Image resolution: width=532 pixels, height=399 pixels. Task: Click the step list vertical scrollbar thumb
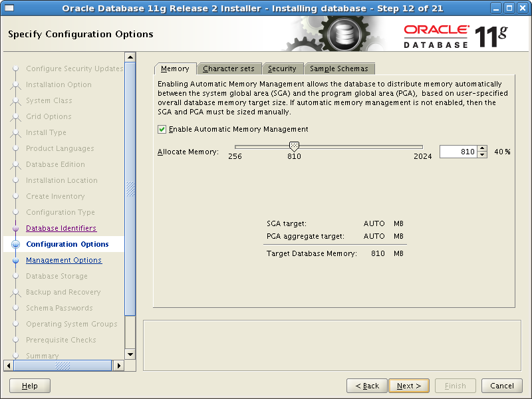(x=130, y=189)
